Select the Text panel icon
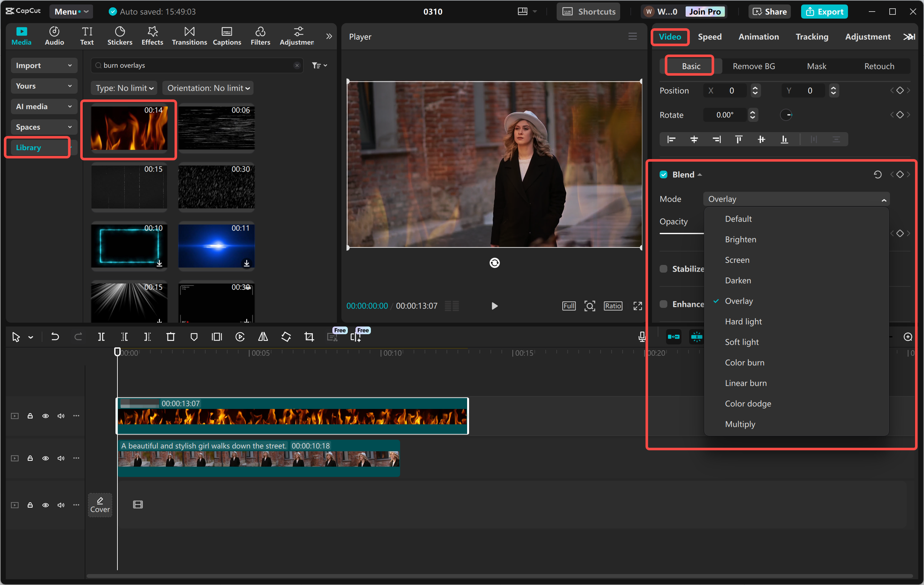924x585 pixels. click(87, 36)
